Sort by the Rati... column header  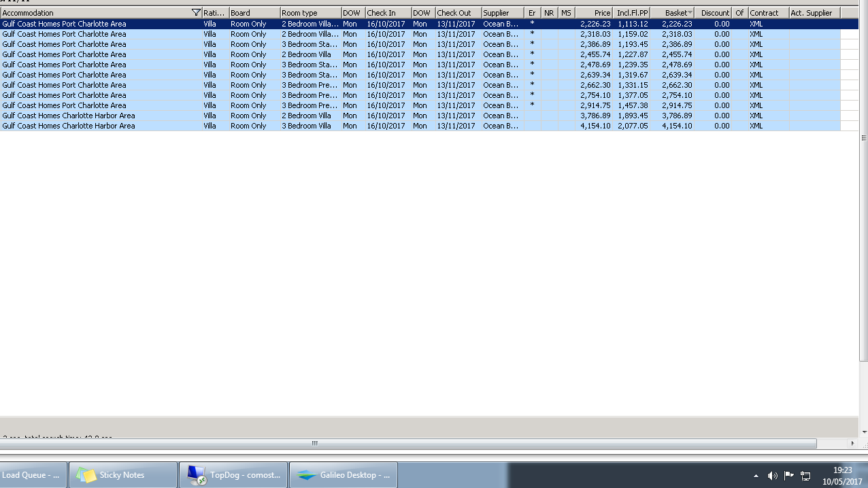click(x=215, y=13)
